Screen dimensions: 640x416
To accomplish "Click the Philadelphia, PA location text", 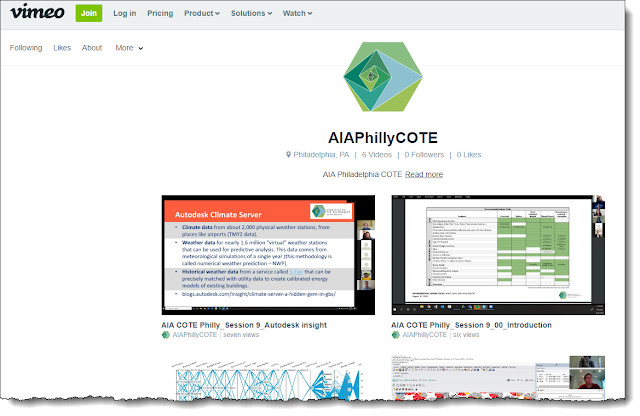I will pyautogui.click(x=321, y=155).
